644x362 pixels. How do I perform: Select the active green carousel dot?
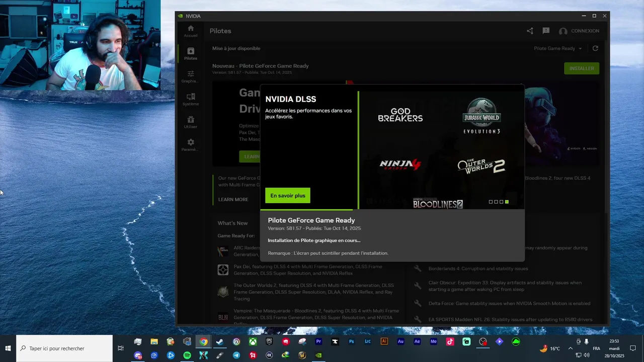(x=507, y=202)
